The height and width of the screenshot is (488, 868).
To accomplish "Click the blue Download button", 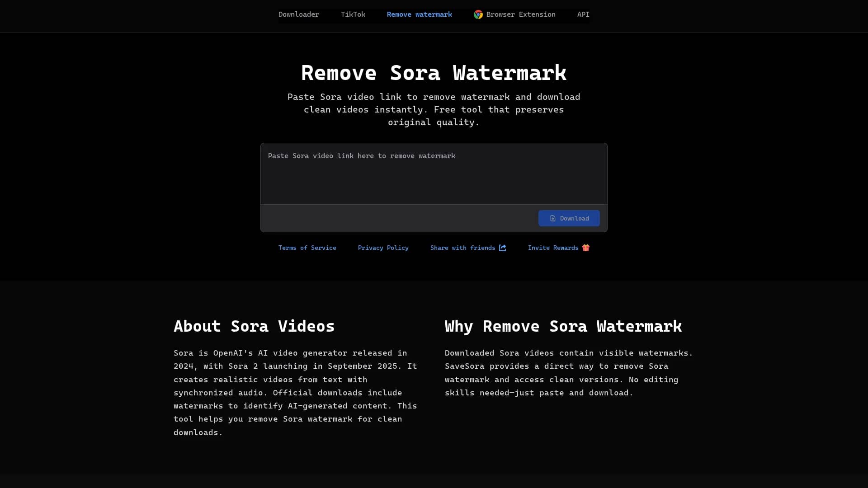I will pyautogui.click(x=569, y=218).
